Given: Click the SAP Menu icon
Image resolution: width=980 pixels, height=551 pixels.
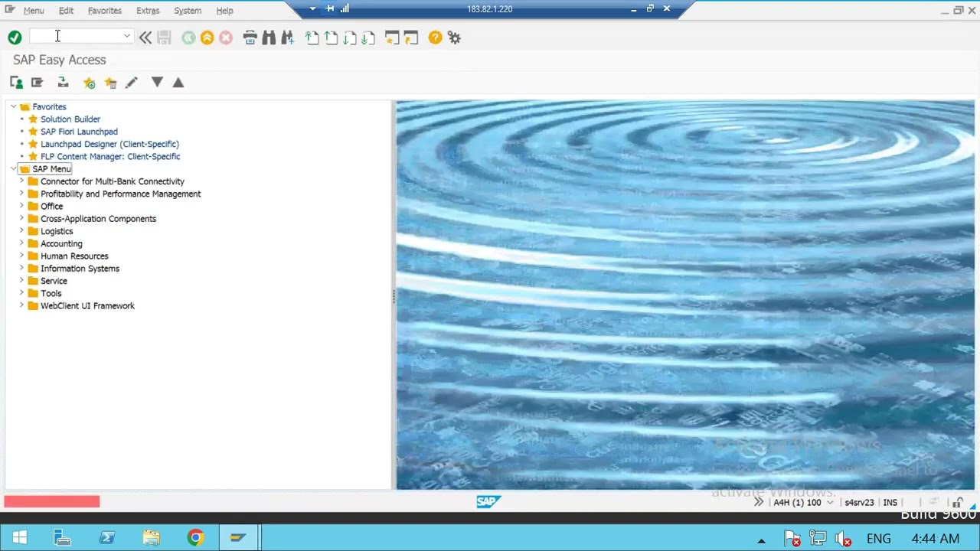Looking at the screenshot, I should pyautogui.click(x=37, y=83).
